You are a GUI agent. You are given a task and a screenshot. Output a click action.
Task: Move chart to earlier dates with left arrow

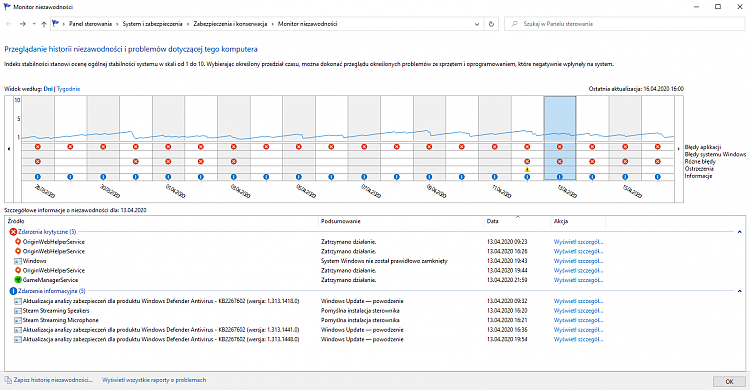pyautogui.click(x=9, y=149)
